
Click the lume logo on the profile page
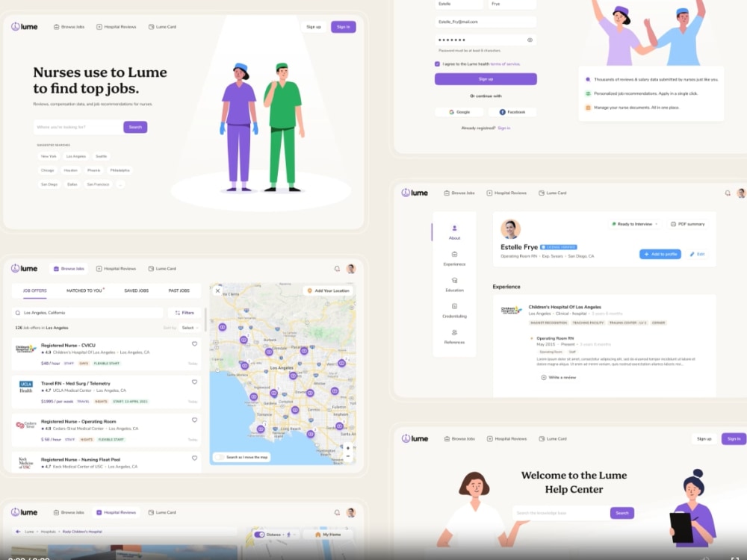coord(415,193)
